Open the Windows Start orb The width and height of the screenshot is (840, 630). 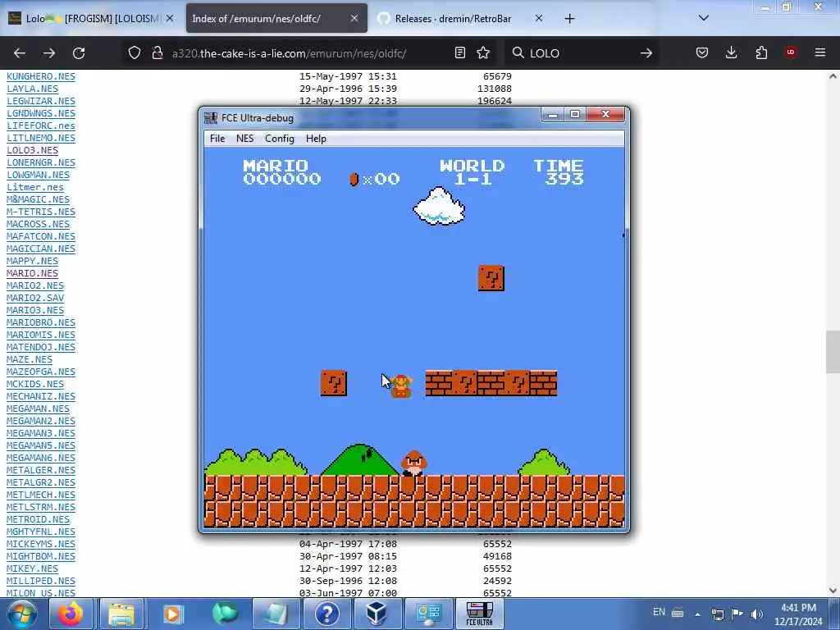(22, 614)
